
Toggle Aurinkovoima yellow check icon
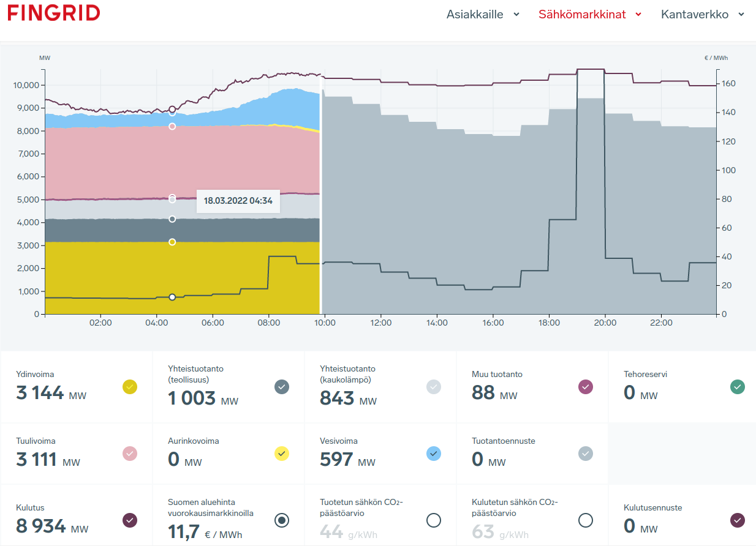pyautogui.click(x=282, y=454)
